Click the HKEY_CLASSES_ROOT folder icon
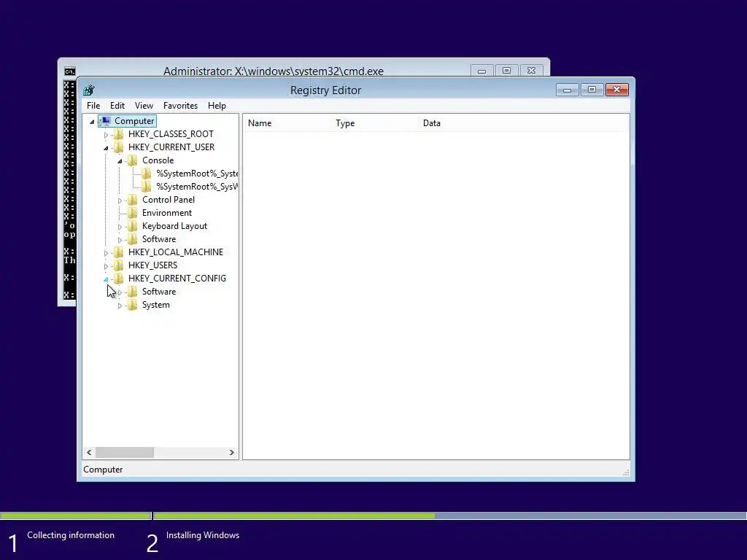The height and width of the screenshot is (560, 747). coord(119,134)
